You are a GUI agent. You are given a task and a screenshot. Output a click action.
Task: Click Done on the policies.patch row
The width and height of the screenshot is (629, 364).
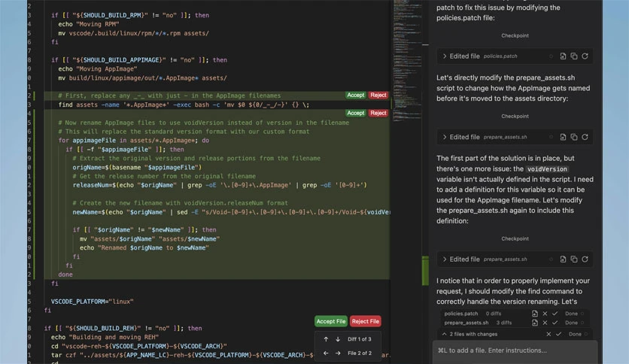(571, 314)
